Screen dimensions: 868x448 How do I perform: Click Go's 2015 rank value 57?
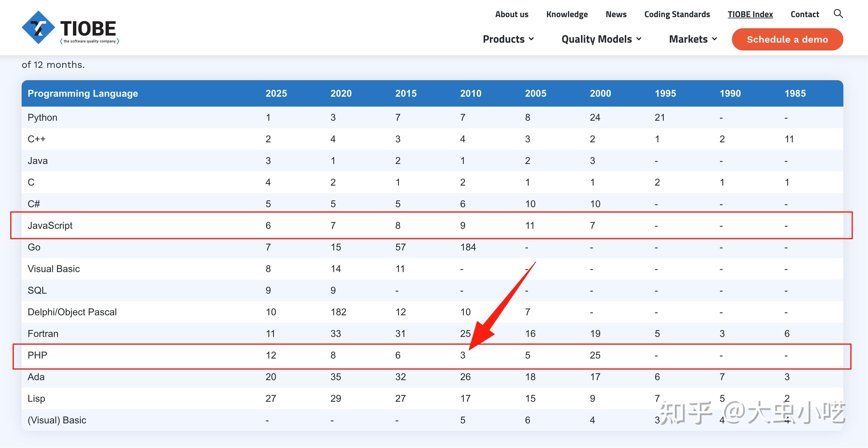pyautogui.click(x=400, y=247)
